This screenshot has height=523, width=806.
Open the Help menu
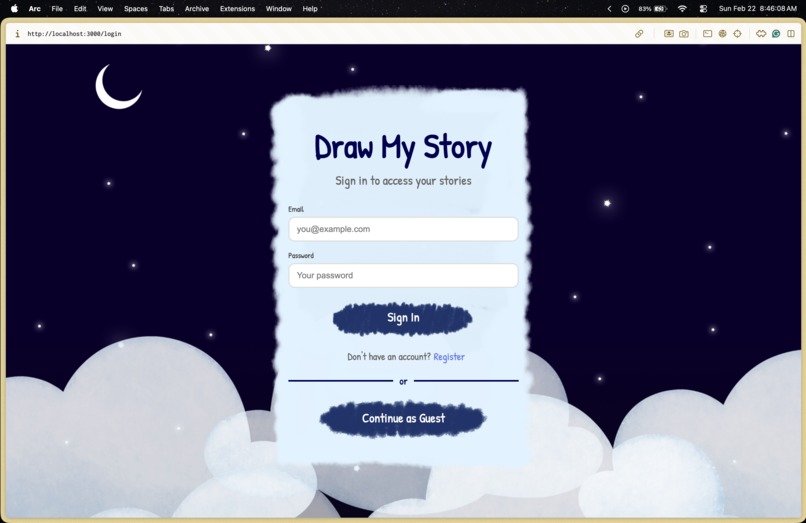click(x=309, y=8)
